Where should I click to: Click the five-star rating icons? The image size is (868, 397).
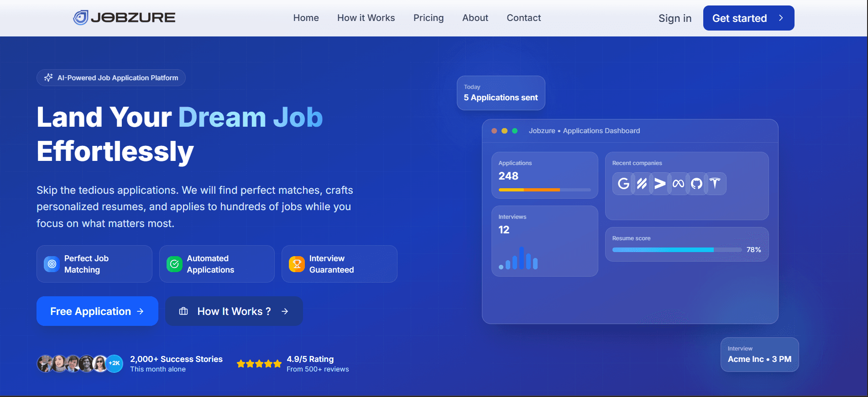coord(259,364)
